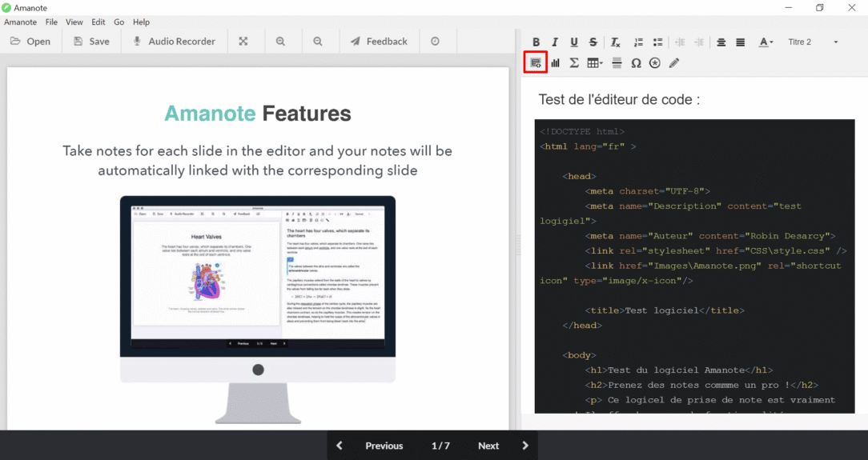Open the Edit menu
The width and height of the screenshot is (868, 460).
point(98,22)
